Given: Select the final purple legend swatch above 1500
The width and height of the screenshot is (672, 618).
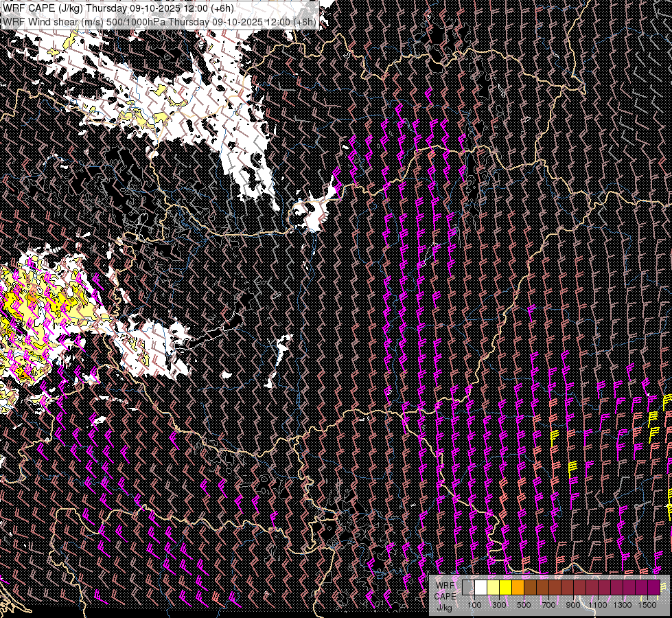Looking at the screenshot, I should click(654, 588).
